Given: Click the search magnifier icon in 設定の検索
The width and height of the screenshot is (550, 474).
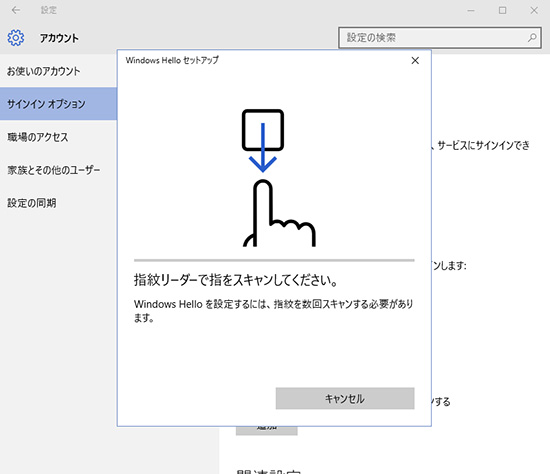Looking at the screenshot, I should 532,38.
